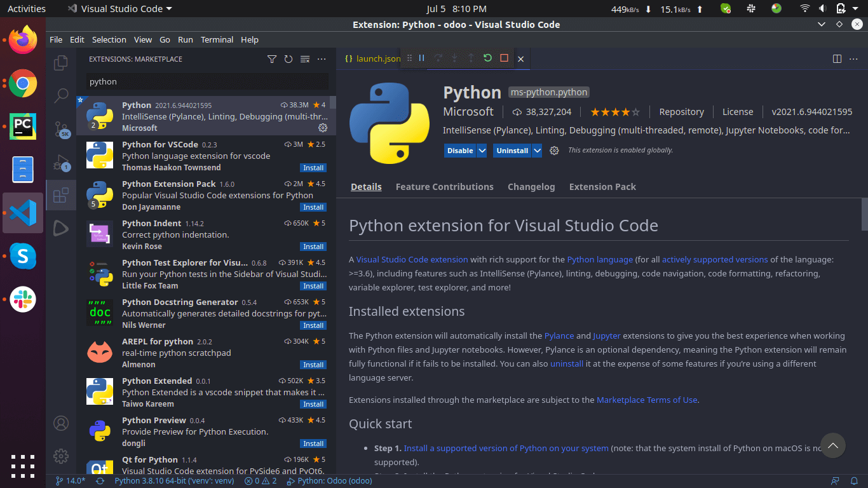This screenshot has width=868, height=488.
Task: Open the Run menu
Action: (186, 39)
